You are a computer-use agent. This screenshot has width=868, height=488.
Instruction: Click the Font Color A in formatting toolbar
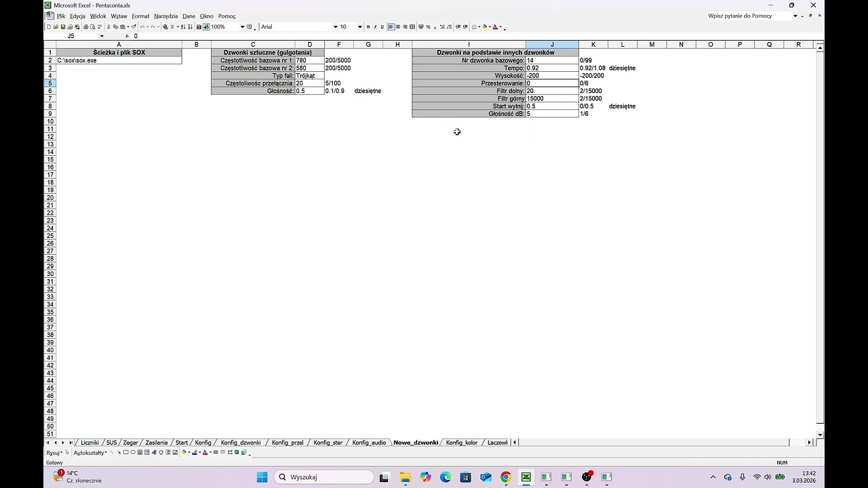[495, 27]
